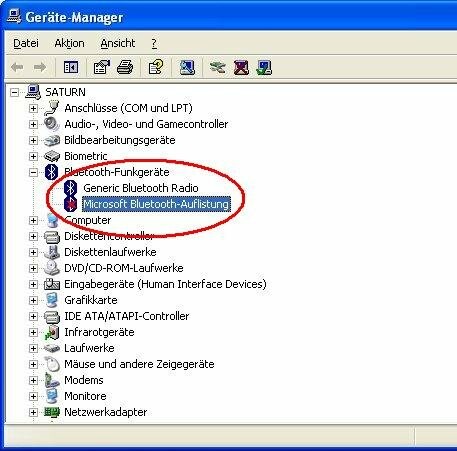The height and width of the screenshot is (451, 457).
Task: Select the DVD/CD-ROM disc icon
Action: 52,268
